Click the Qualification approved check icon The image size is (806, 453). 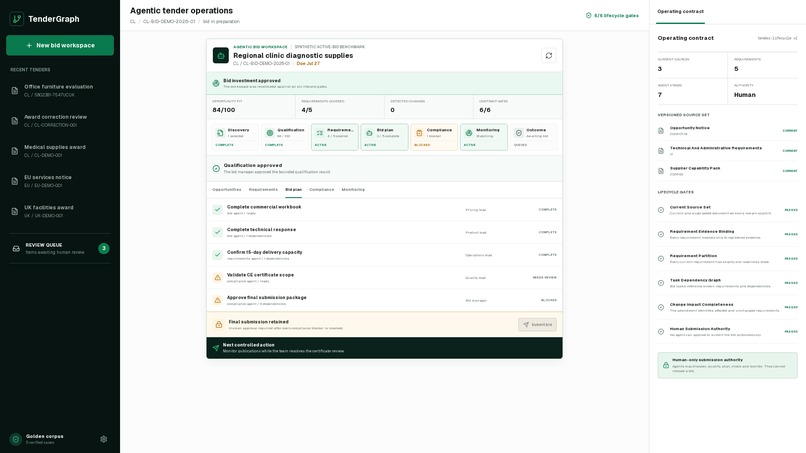point(216,168)
